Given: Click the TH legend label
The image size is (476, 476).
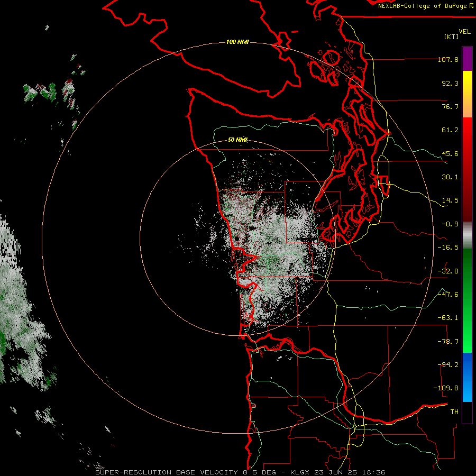Looking at the screenshot, I should [x=454, y=412].
